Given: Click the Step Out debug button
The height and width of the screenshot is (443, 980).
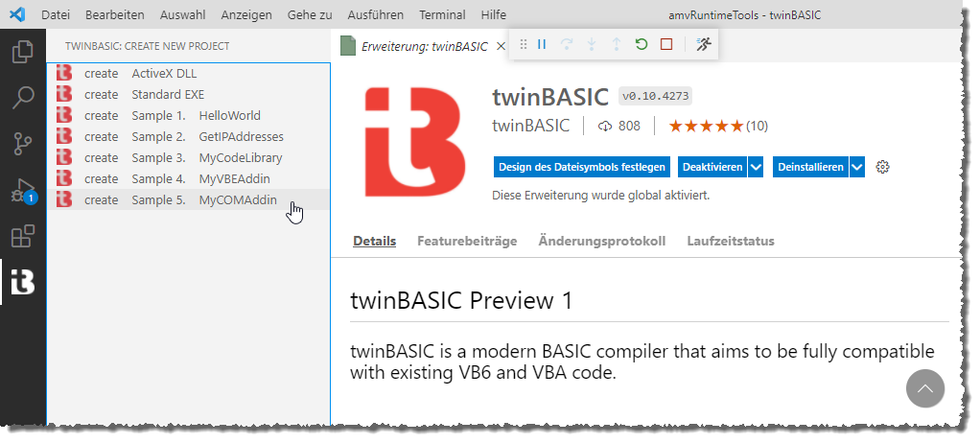Looking at the screenshot, I should point(617,44).
